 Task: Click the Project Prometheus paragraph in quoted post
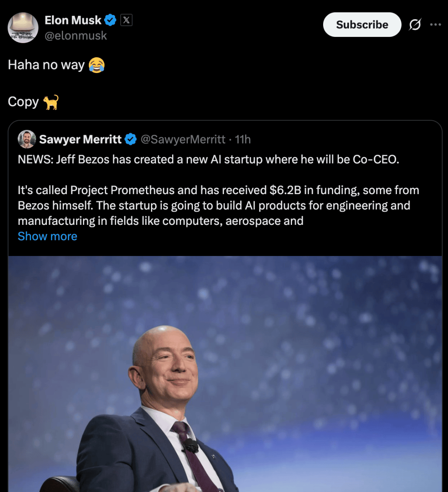pos(218,205)
